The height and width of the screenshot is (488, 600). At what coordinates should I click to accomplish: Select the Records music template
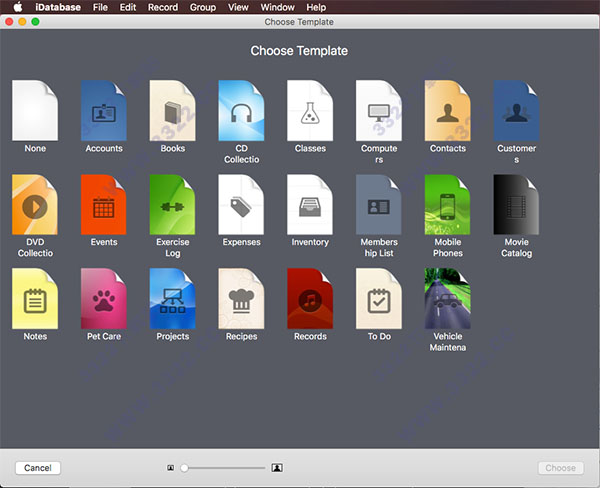[x=310, y=299]
